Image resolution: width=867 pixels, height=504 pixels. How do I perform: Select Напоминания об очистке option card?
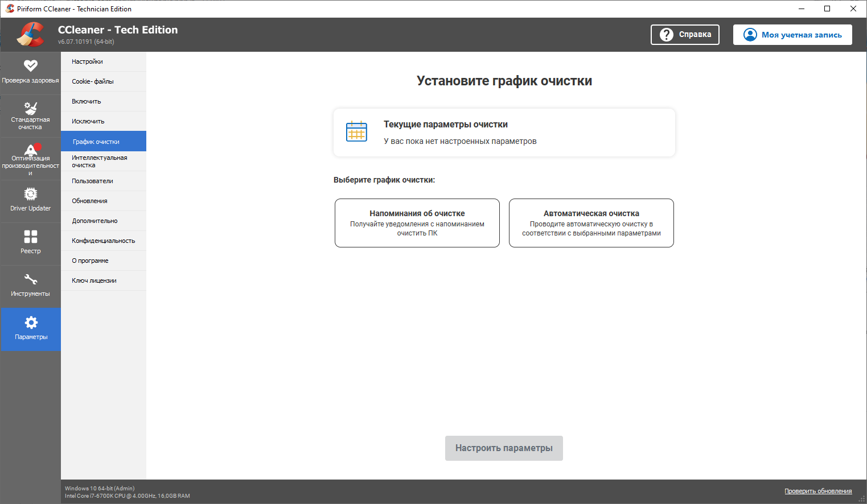(417, 223)
